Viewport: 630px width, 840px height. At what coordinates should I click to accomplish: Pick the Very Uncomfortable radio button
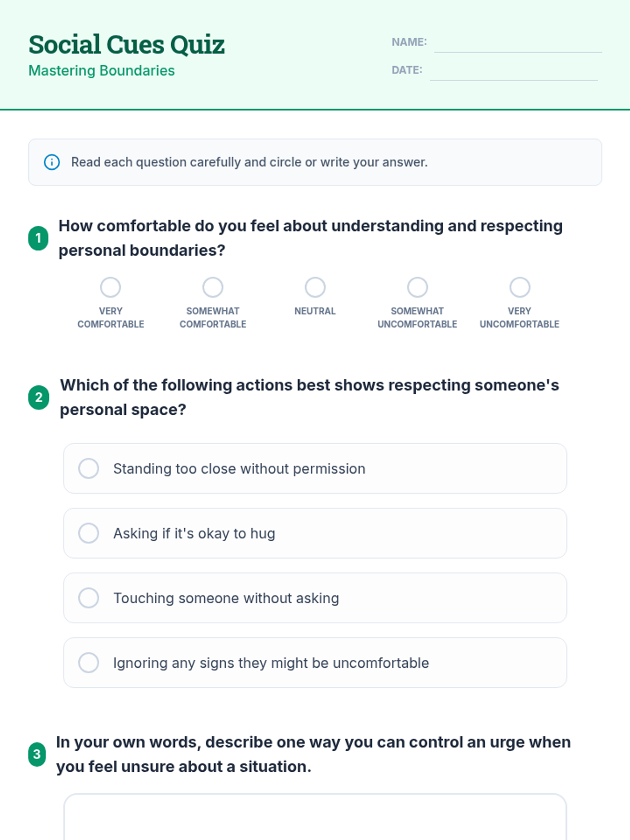click(520, 287)
